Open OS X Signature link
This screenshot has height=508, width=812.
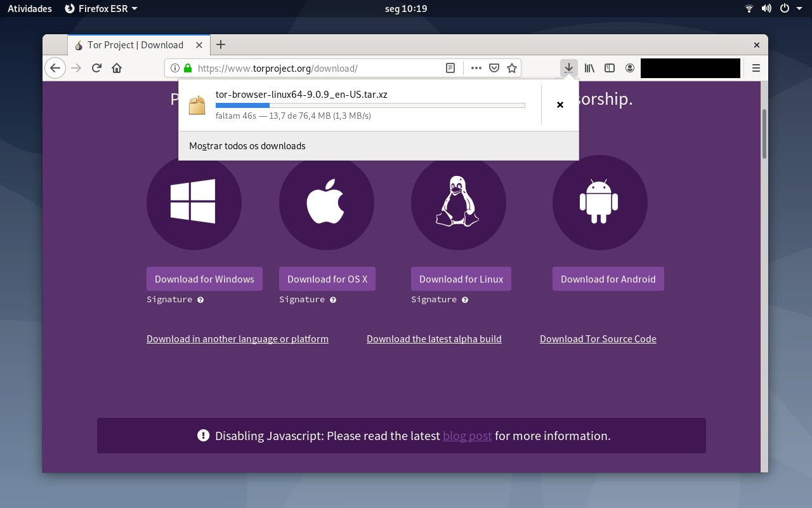tap(302, 300)
